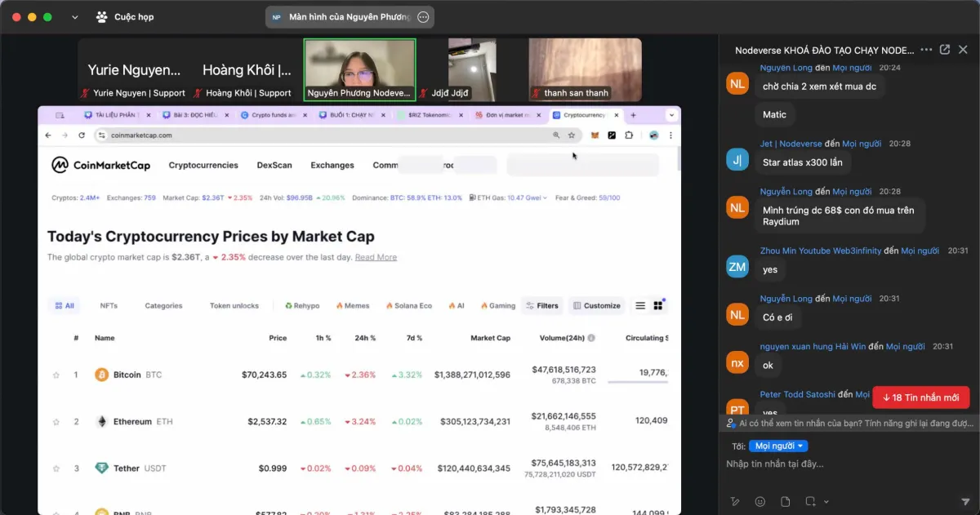980x515 pixels.
Task: Click the chat message input field
Action: (849, 464)
